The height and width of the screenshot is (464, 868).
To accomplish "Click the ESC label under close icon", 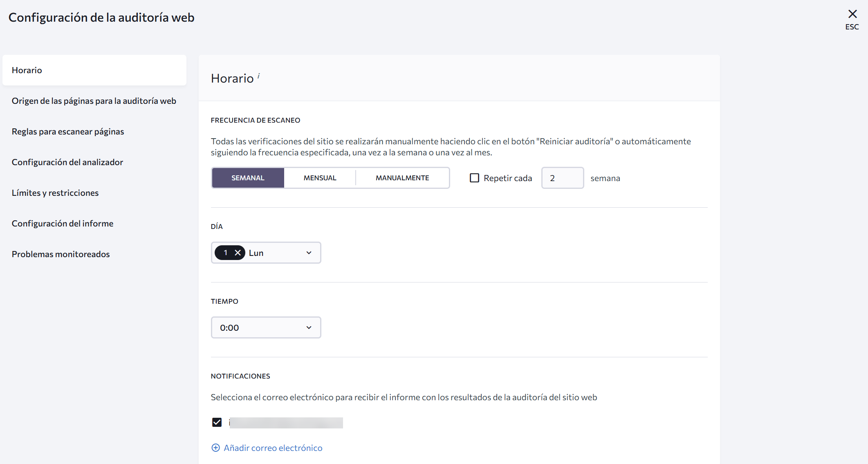I will tap(852, 27).
